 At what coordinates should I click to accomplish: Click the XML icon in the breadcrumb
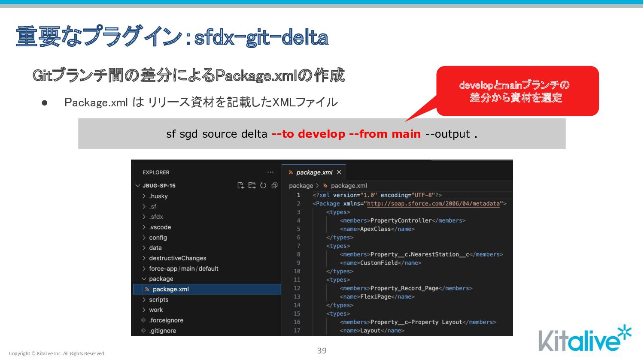[x=325, y=186]
